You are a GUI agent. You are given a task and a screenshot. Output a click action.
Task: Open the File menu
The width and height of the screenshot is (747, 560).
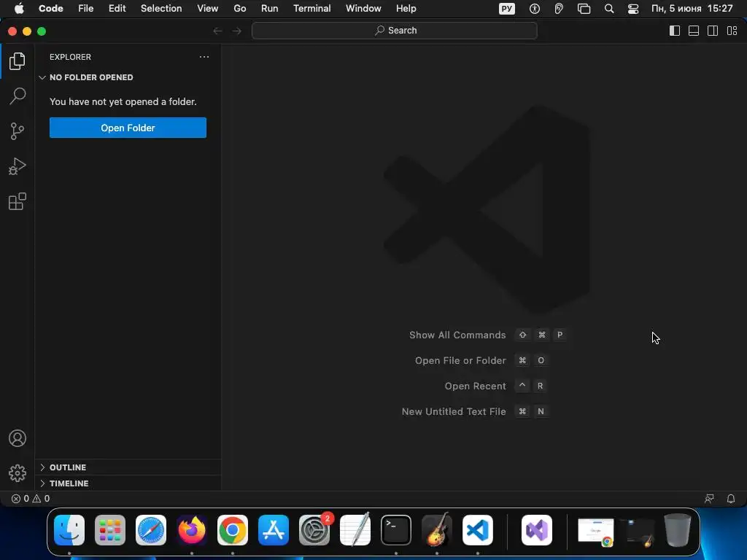86,9
